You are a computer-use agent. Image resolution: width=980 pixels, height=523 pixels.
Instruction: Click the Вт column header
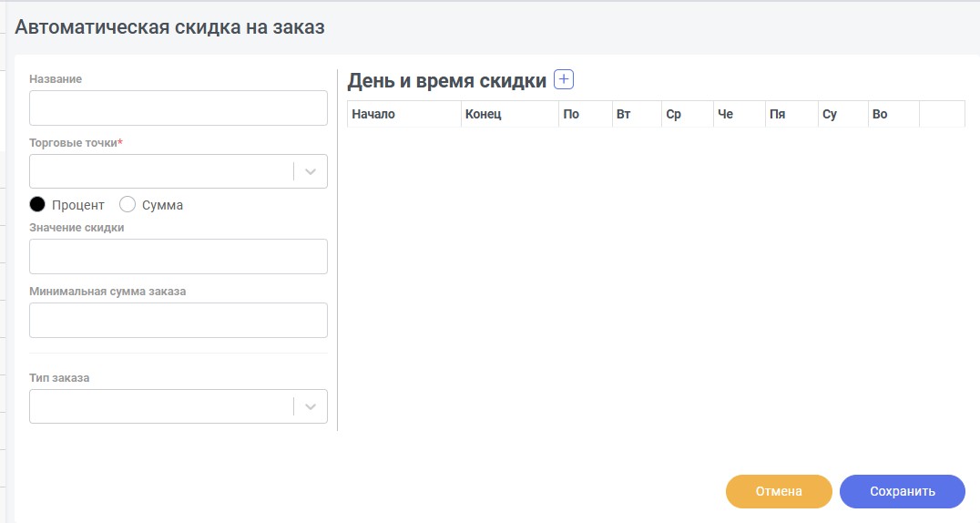pos(637,114)
